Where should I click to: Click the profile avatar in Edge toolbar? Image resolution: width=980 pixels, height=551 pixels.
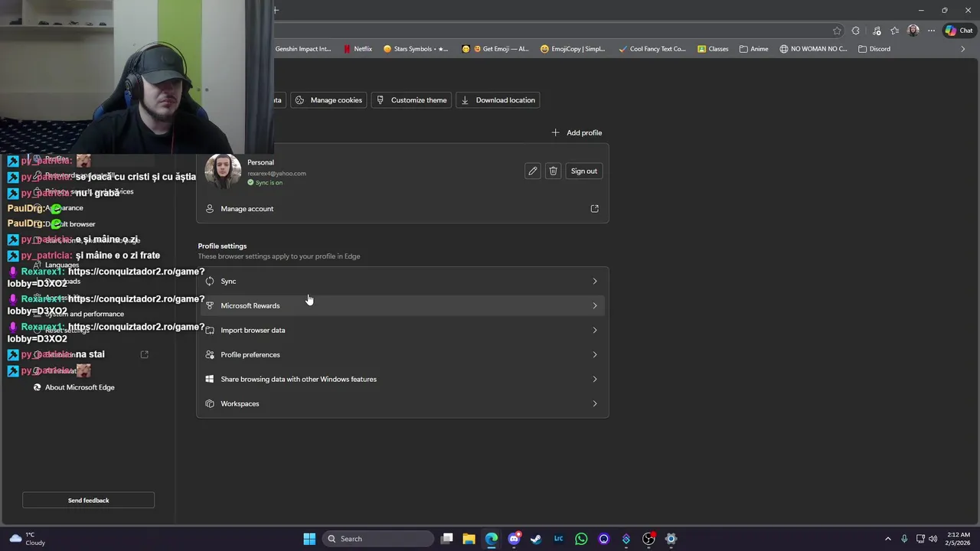[913, 31]
